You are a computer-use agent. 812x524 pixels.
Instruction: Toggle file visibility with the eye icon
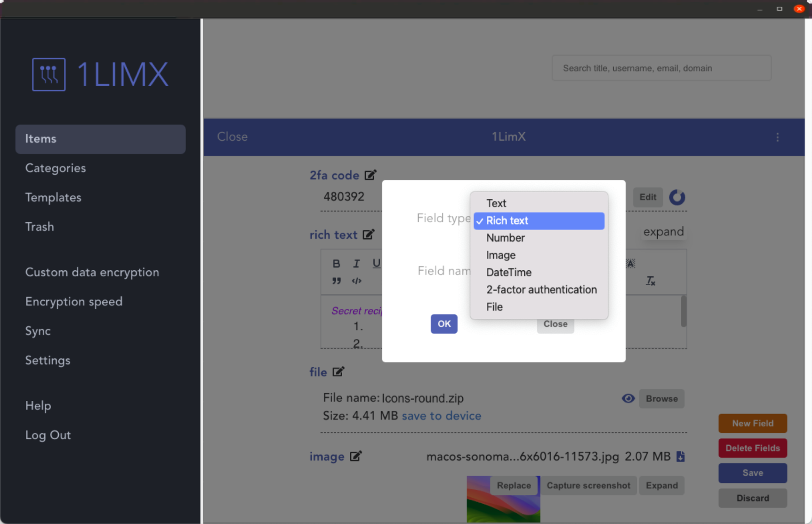pyautogui.click(x=628, y=398)
